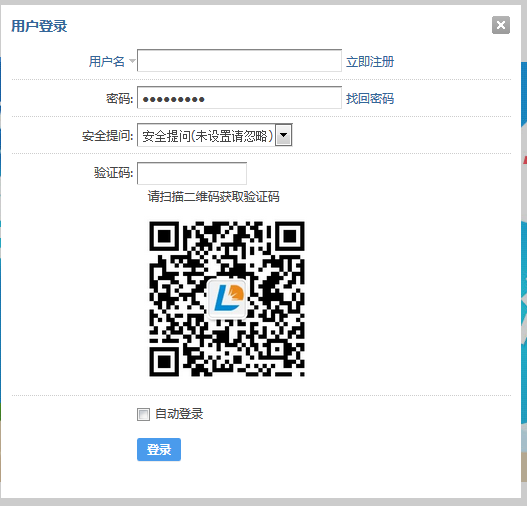527x507 pixels.
Task: Focus the 用户名 input field
Action: (x=239, y=61)
